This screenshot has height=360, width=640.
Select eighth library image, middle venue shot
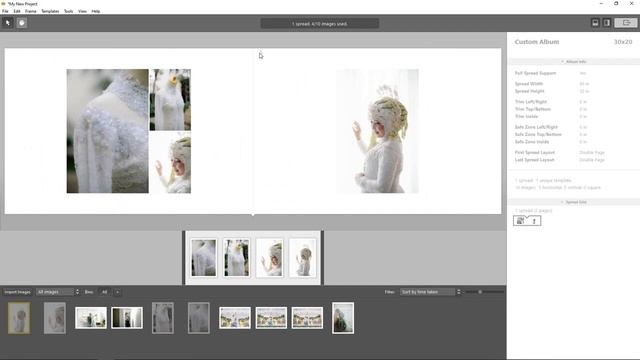(271, 318)
